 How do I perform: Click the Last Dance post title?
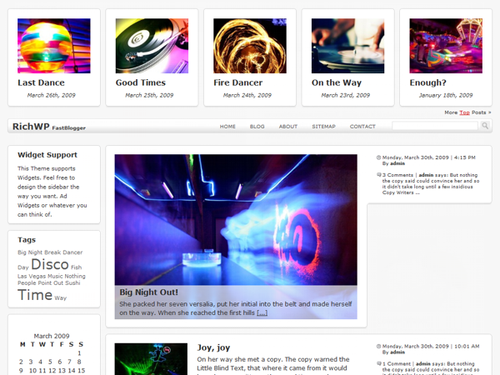click(x=41, y=83)
